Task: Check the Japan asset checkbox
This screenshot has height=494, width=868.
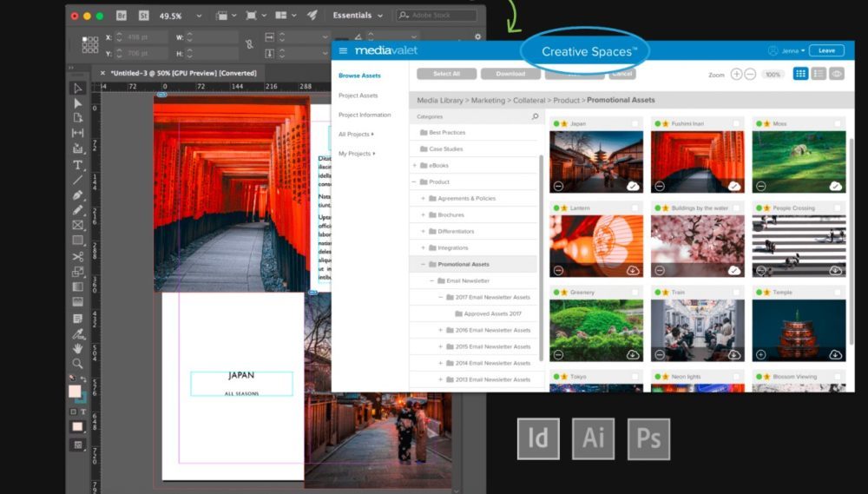Action: point(635,124)
